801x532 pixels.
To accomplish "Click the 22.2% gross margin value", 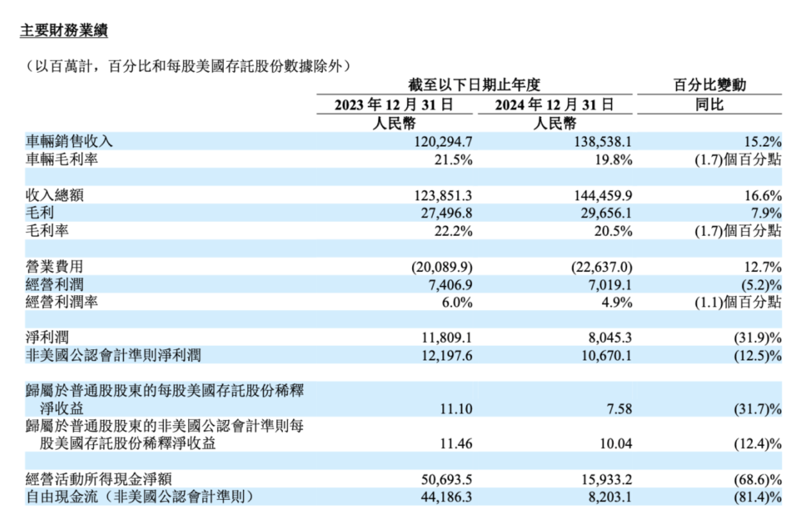I will [x=453, y=231].
